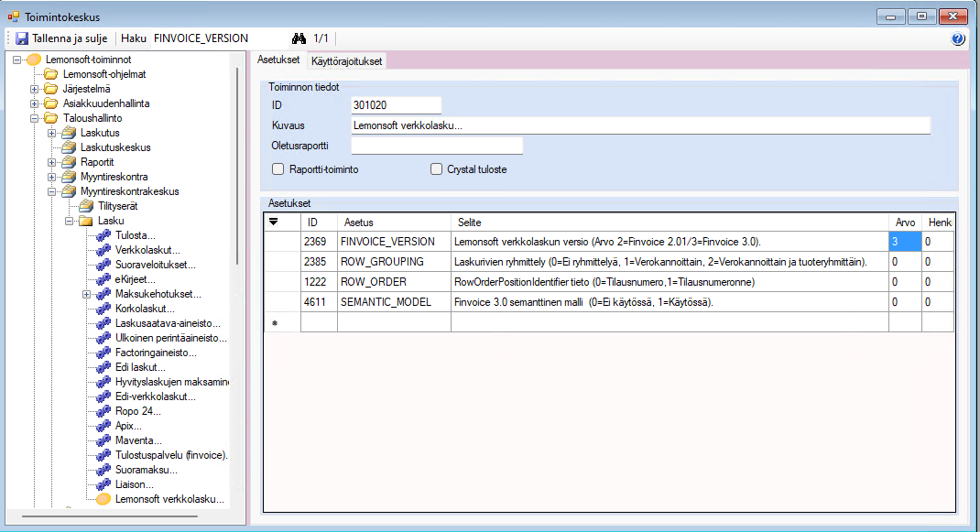Image resolution: width=980 pixels, height=532 pixels.
Task: Click the blue help question mark icon
Action: tap(958, 38)
